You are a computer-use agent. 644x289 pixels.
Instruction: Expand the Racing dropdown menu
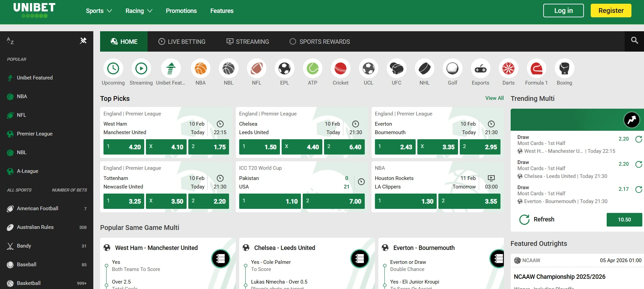coord(139,11)
